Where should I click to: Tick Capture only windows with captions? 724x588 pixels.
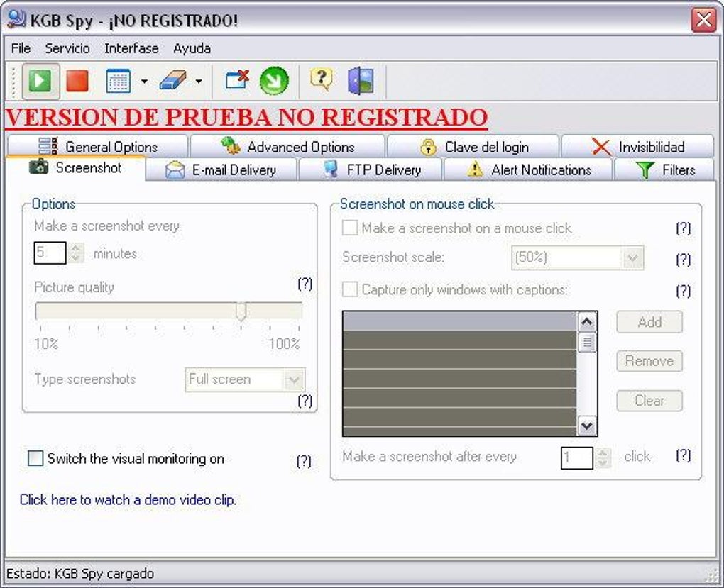pyautogui.click(x=349, y=290)
